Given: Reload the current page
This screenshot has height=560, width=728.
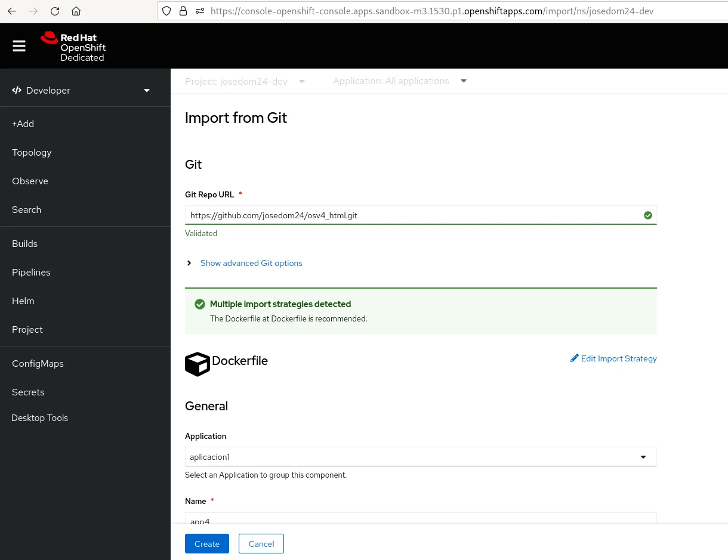Looking at the screenshot, I should click(x=55, y=10).
